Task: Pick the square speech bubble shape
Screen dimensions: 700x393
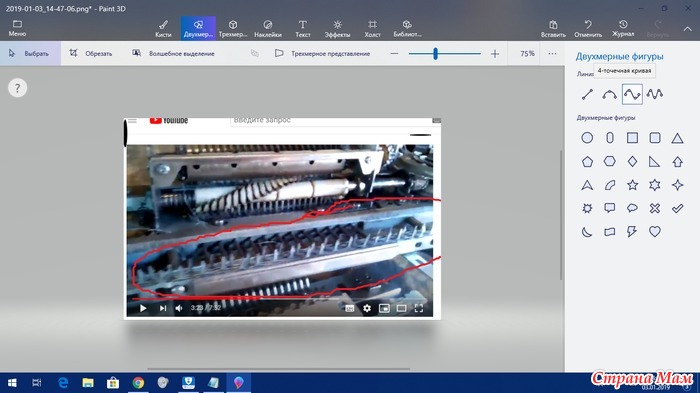Action: pyautogui.click(x=610, y=208)
